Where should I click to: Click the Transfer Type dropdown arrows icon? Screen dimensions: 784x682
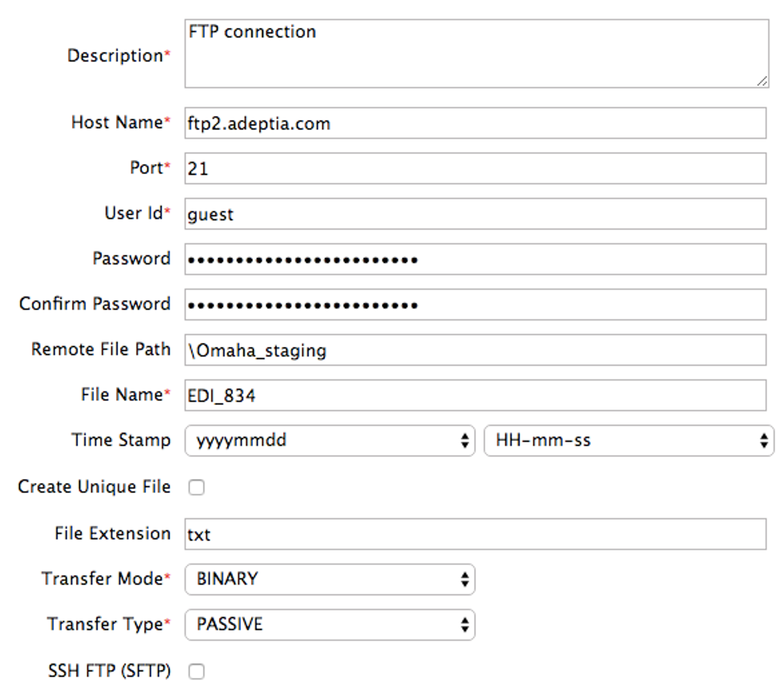coord(465,624)
